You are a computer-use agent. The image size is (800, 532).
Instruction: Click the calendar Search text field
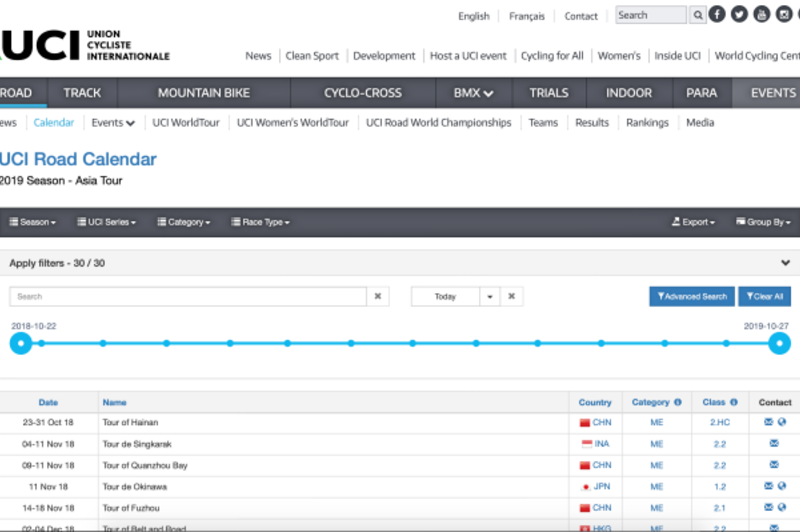[188, 296]
